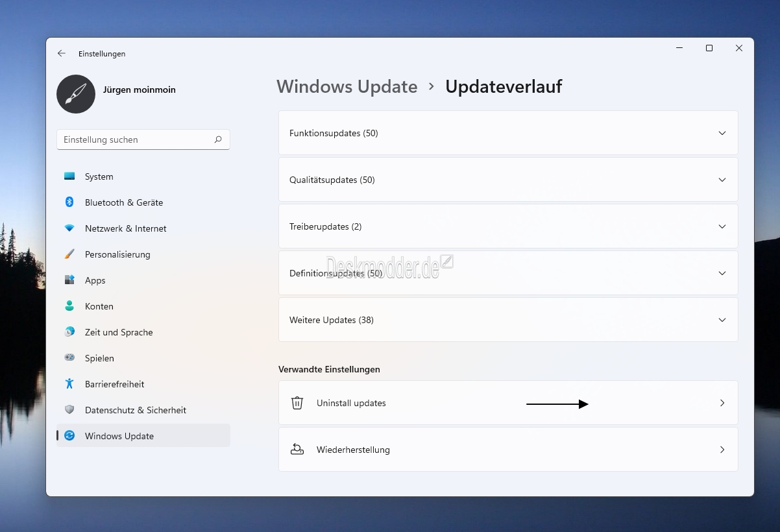Click the Wiederherstellung label
The width and height of the screenshot is (780, 532).
(x=353, y=450)
